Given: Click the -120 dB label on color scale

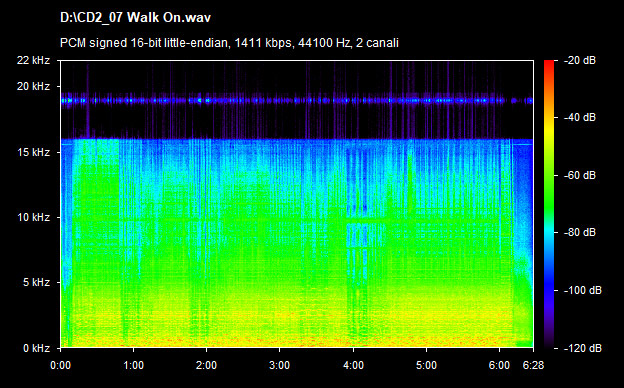Looking at the screenshot, I should tap(583, 348).
